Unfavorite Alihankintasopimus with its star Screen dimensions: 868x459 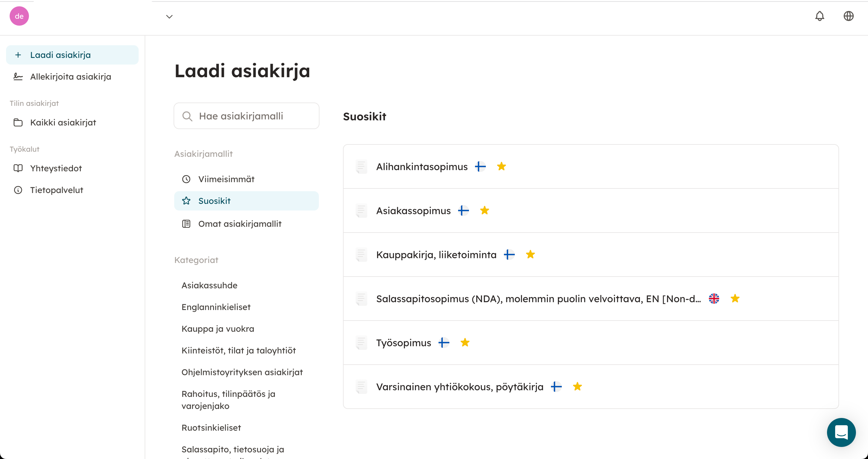pyautogui.click(x=502, y=166)
